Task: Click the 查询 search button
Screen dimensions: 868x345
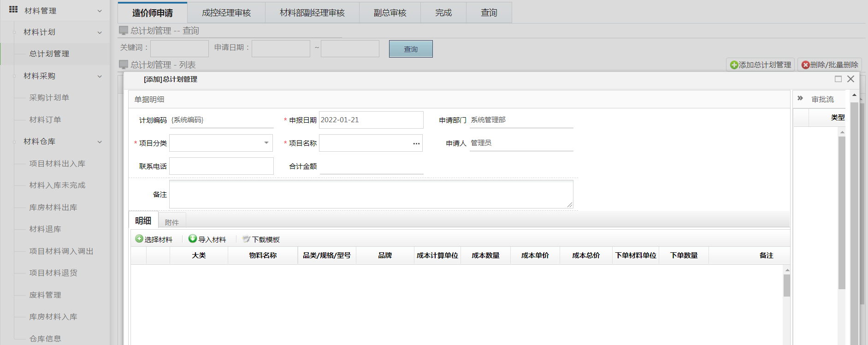Action: [x=410, y=49]
